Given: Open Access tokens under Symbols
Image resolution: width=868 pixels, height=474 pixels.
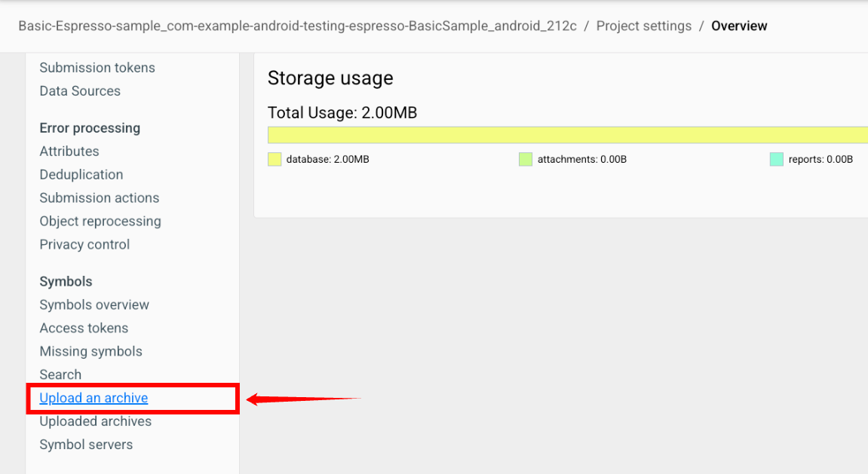Looking at the screenshot, I should pyautogui.click(x=84, y=328).
